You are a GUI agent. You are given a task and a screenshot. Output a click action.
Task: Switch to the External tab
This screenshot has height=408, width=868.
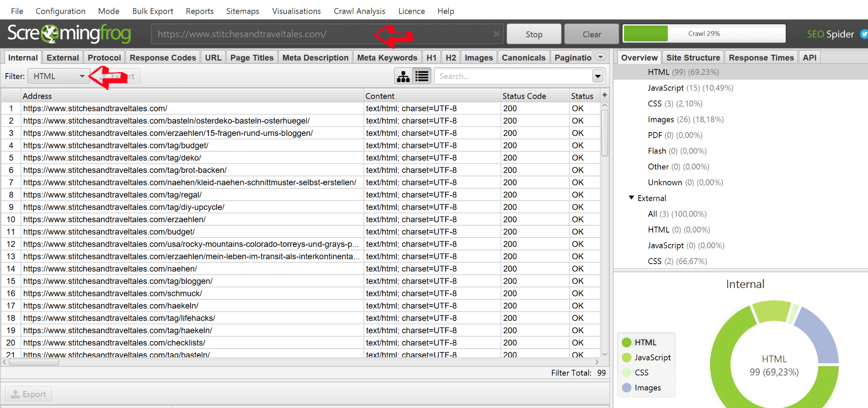pos(63,58)
